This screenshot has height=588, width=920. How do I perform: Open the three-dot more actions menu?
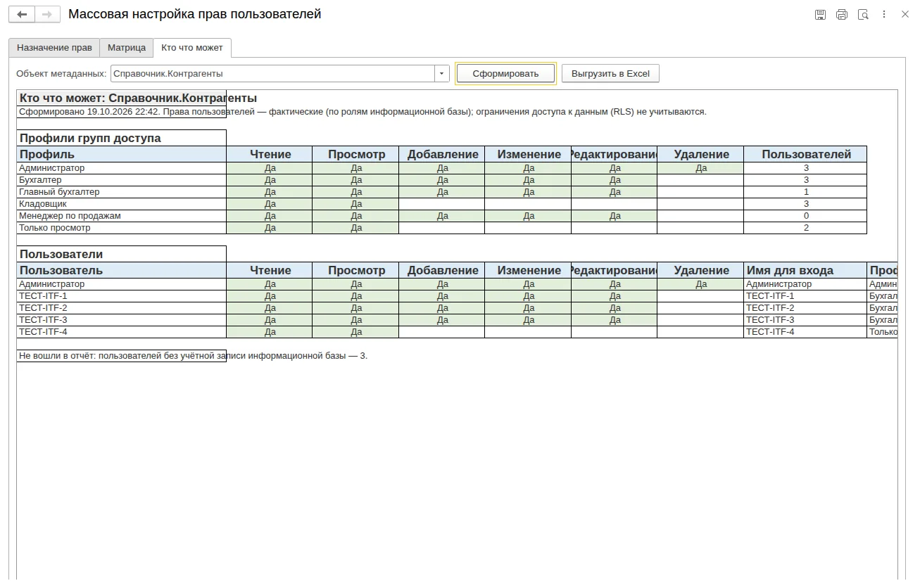tap(885, 14)
